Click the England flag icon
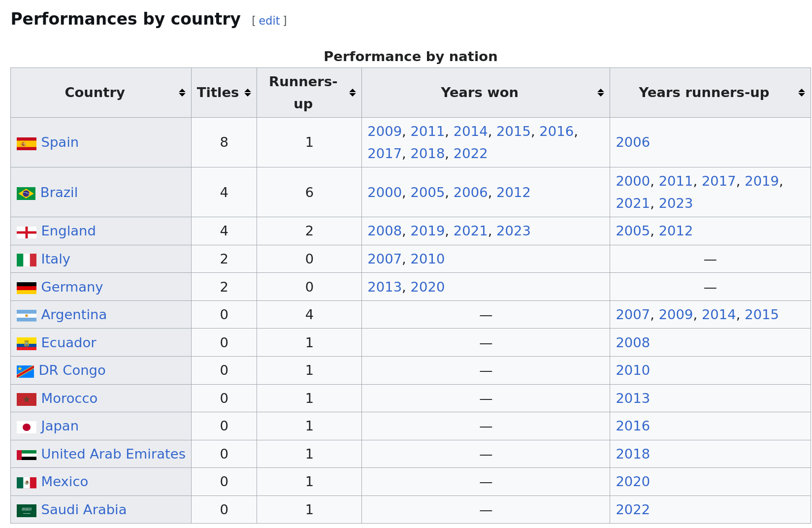Screen dimensions: 812x528 27,232
